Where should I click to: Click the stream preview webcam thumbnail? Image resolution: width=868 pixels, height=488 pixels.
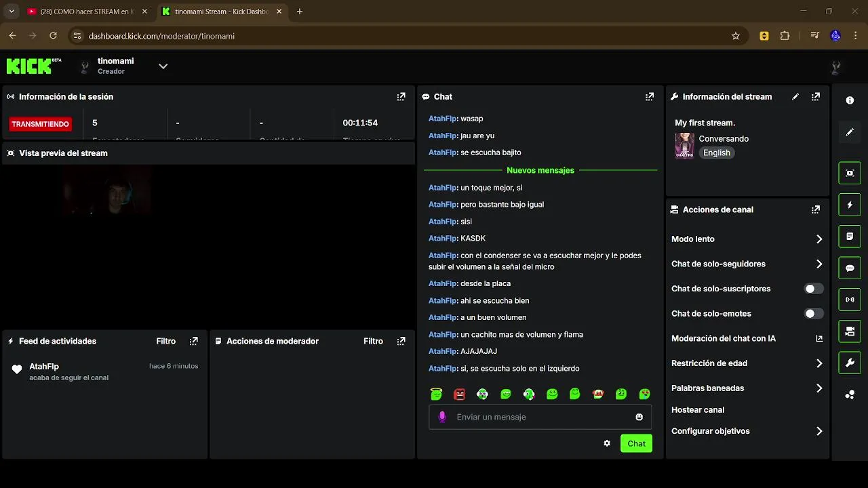click(106, 190)
